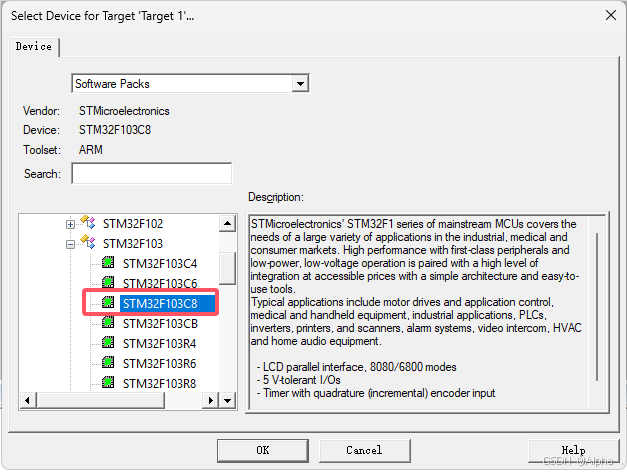Click the '5 V-tolerant I/Os' description line
The width and height of the screenshot is (627, 472).
299,380
